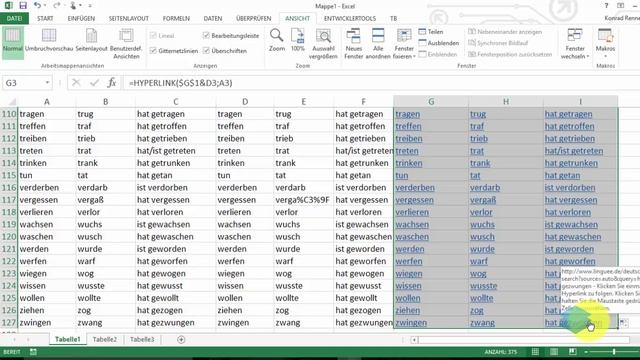Open the FORMELN ribbon tab
This screenshot has height=360, width=640.
point(176,18)
